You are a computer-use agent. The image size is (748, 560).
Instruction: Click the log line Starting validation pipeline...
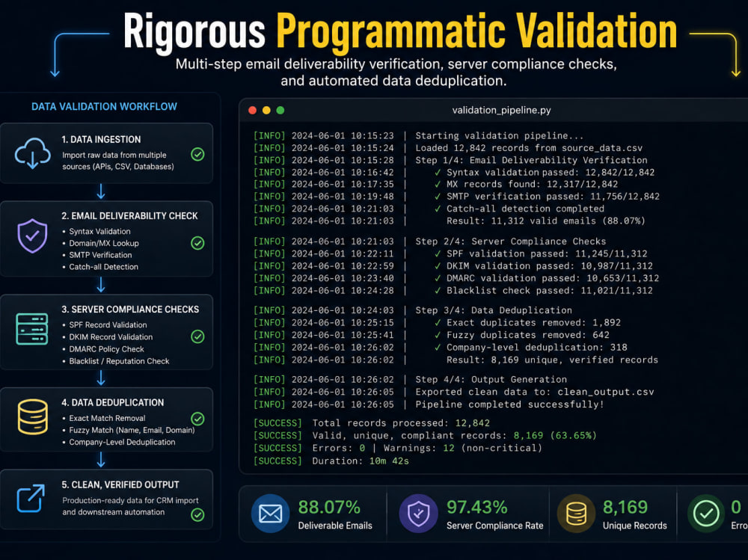pyautogui.click(x=499, y=135)
